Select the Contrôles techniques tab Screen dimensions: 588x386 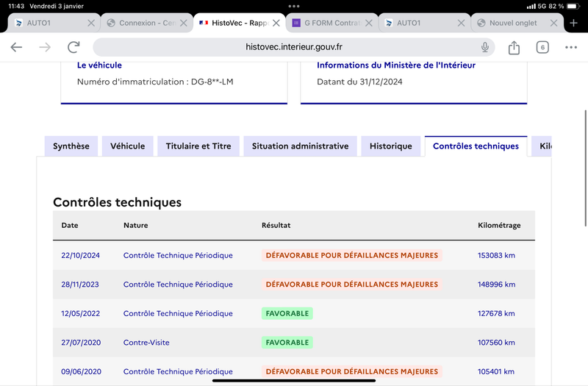click(476, 146)
